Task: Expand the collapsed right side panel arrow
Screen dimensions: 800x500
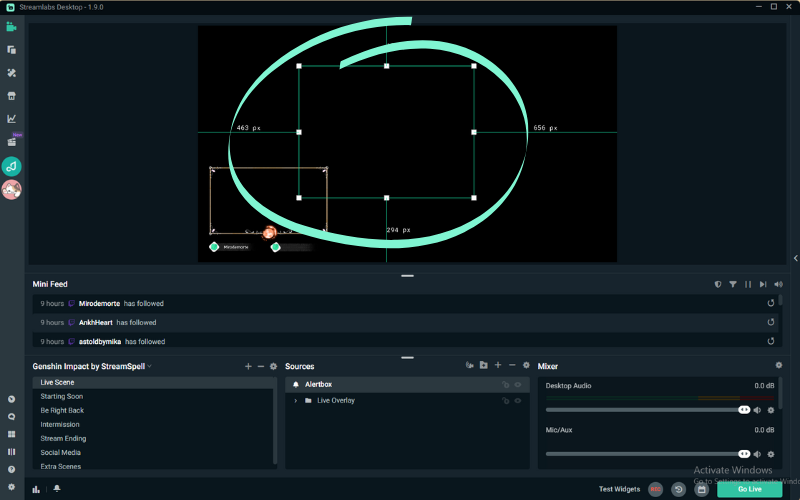Action: pyautogui.click(x=795, y=258)
